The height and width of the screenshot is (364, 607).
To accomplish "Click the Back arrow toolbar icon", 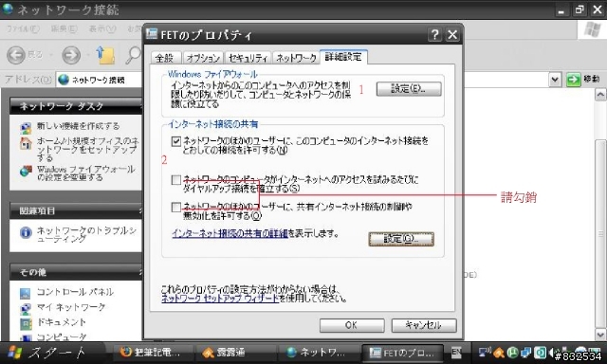I will coord(16,55).
